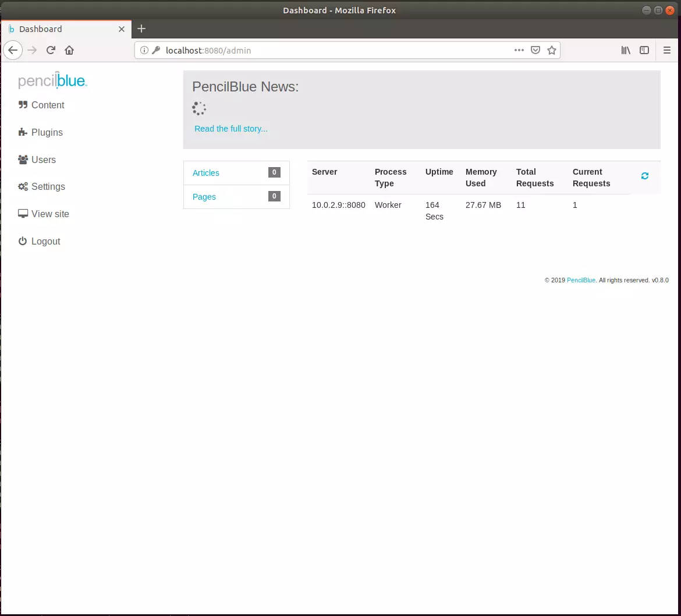
Task: Go to Firefox home page
Action: point(69,51)
